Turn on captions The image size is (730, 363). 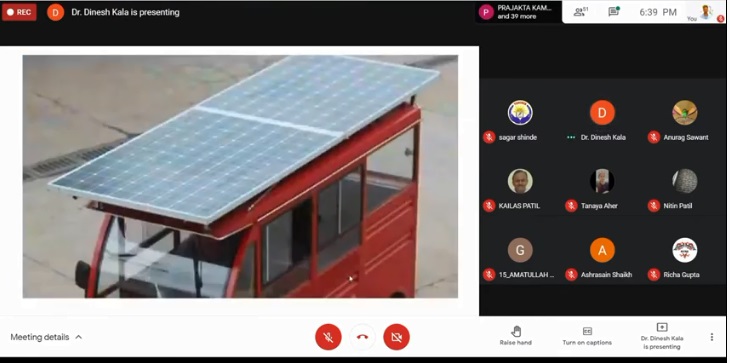pos(587,336)
